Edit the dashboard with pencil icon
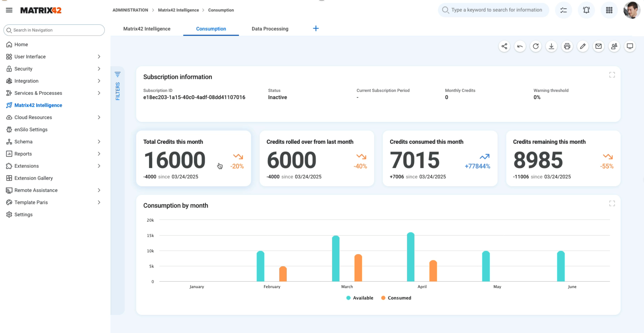 coord(583,46)
